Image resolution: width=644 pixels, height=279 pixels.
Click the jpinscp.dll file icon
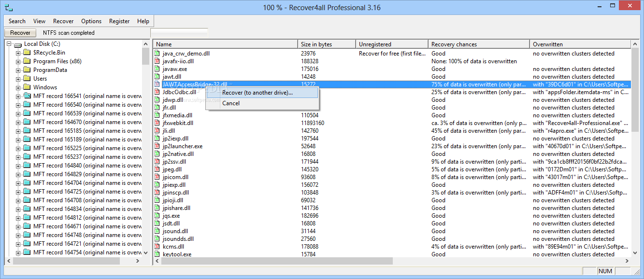coord(157,193)
